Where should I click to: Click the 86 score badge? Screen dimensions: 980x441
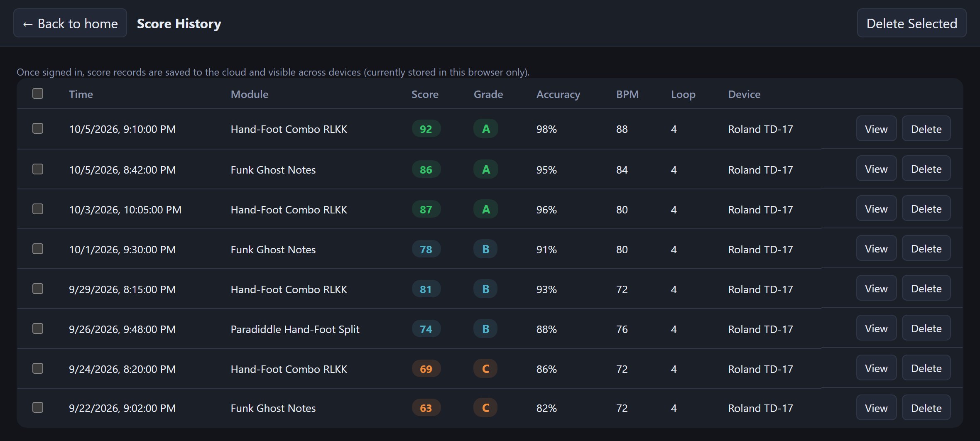pos(426,169)
